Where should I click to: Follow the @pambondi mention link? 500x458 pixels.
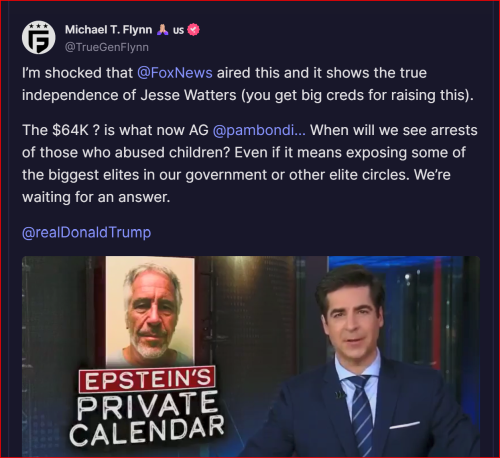[x=259, y=130]
